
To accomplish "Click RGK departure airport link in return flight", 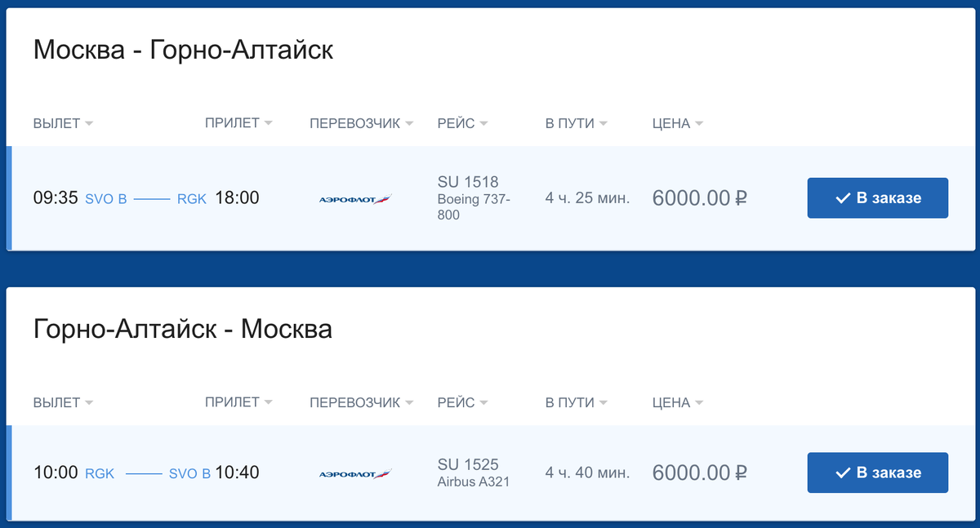I will [100, 473].
